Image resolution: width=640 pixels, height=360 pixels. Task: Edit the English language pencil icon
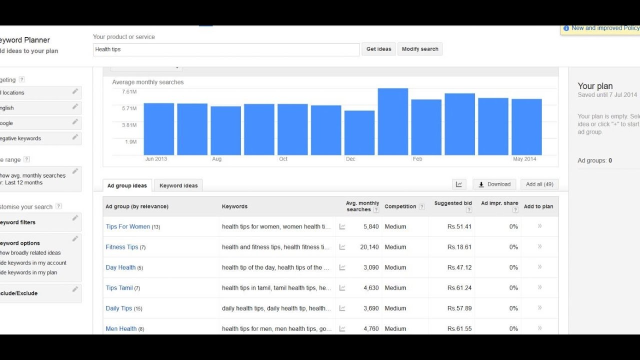[x=75, y=107]
